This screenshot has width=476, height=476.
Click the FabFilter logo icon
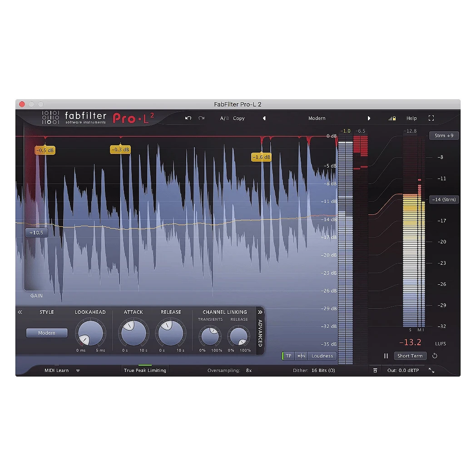point(50,118)
